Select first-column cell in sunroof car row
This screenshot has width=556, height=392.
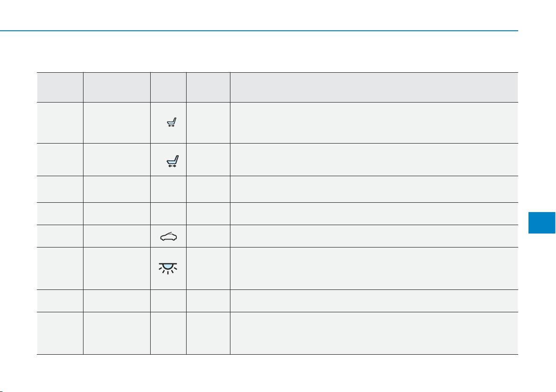click(x=60, y=236)
